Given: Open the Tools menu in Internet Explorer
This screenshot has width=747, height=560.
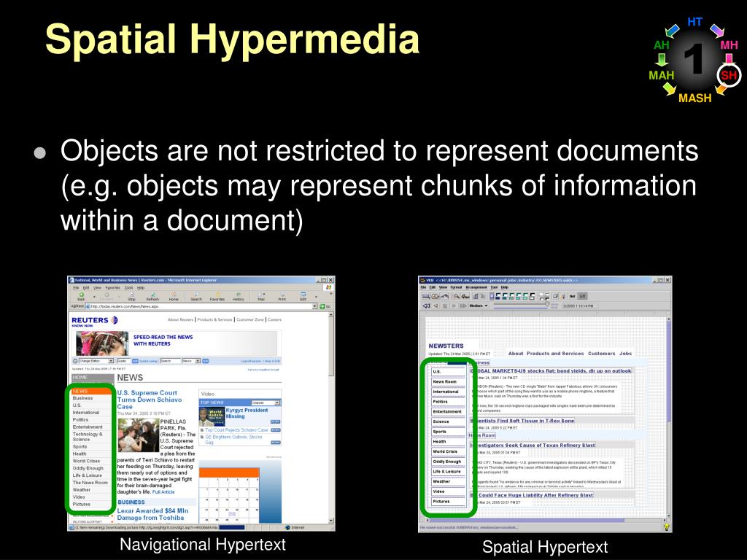Looking at the screenshot, I should pos(128,287).
